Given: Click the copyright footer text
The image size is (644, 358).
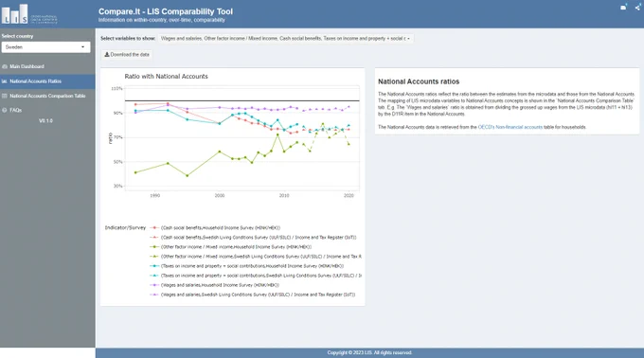Looking at the screenshot, I should click(369, 352).
